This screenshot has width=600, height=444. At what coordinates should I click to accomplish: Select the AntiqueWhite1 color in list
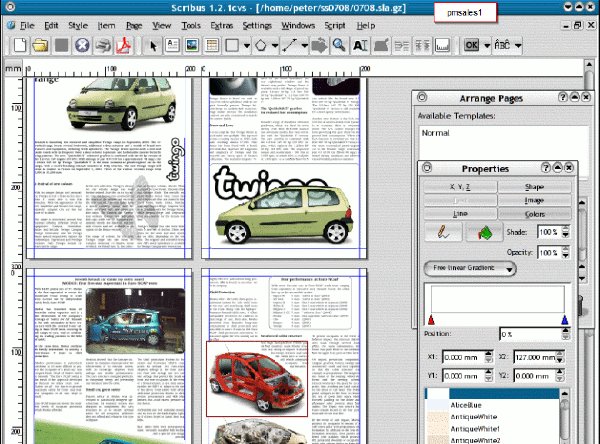click(492, 429)
